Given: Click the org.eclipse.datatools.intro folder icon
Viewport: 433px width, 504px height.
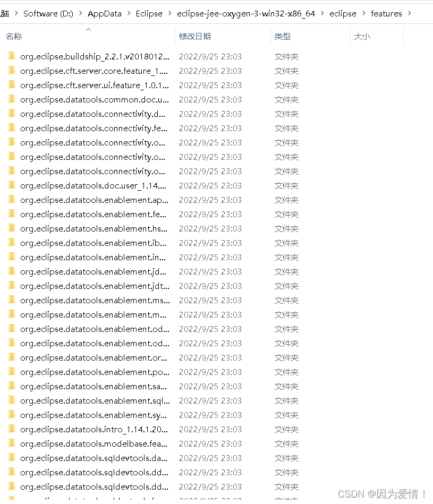Looking at the screenshot, I should click(x=12, y=429).
